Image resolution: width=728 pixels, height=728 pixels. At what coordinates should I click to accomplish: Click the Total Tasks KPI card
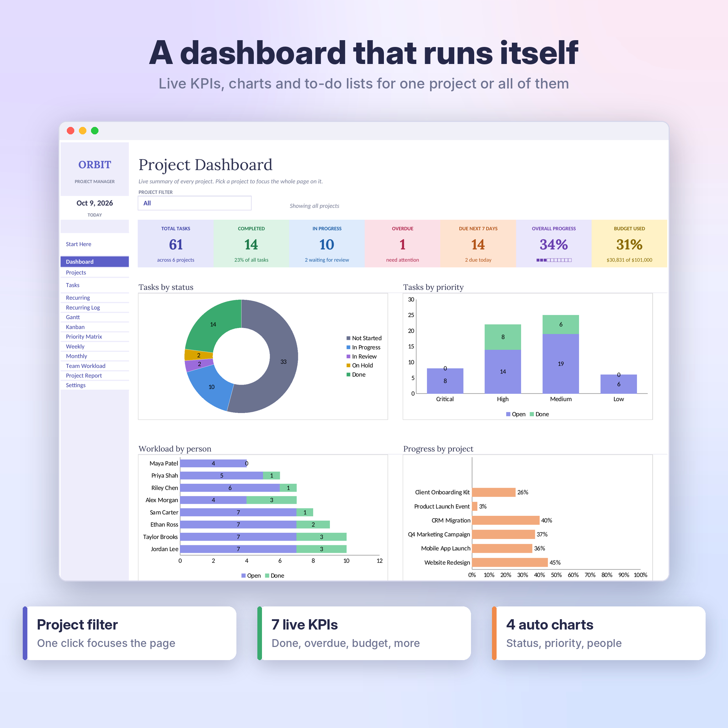(x=176, y=244)
